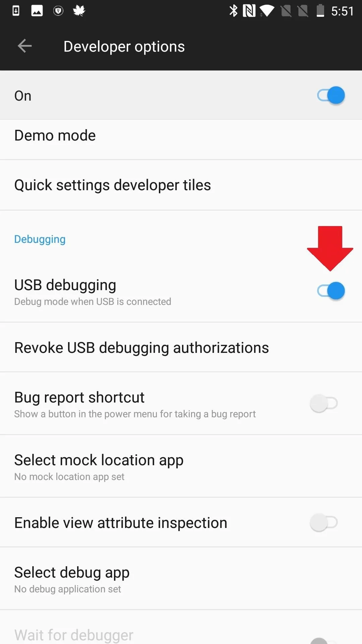The height and width of the screenshot is (644, 362).
Task: Tap the Debugging section header
Action: pyautogui.click(x=40, y=239)
